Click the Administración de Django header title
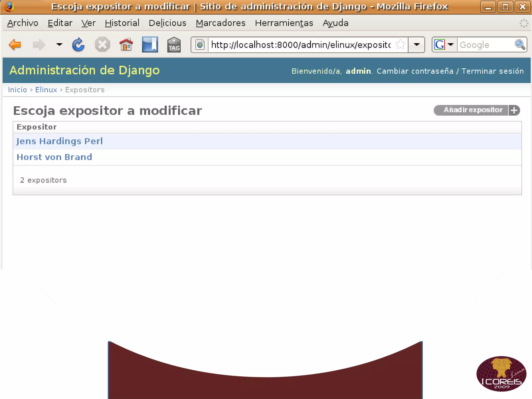The image size is (532, 399). click(x=84, y=70)
